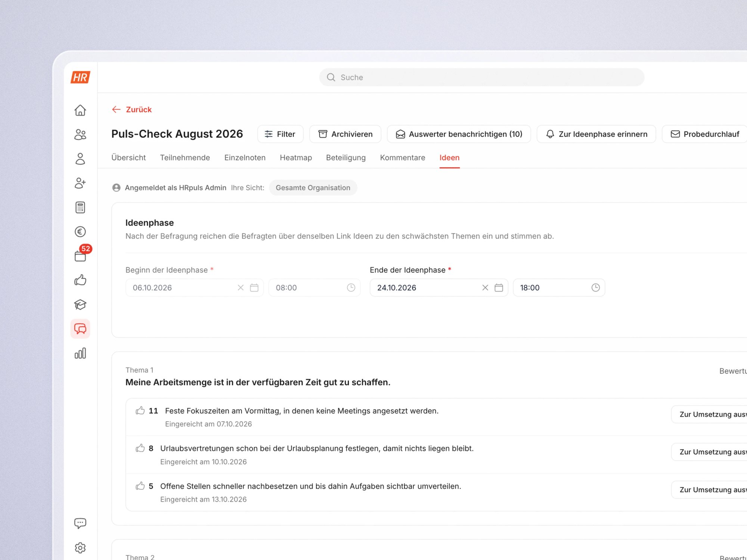Click the Suche search field
Screen dimensions: 747x560
click(x=481, y=77)
